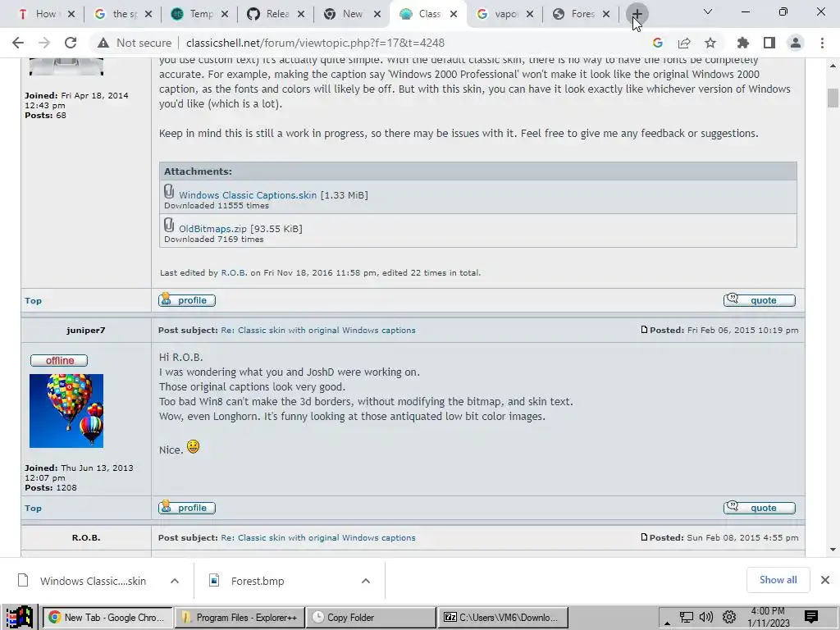
Task: Open the tab search dropdown
Action: tap(708, 11)
